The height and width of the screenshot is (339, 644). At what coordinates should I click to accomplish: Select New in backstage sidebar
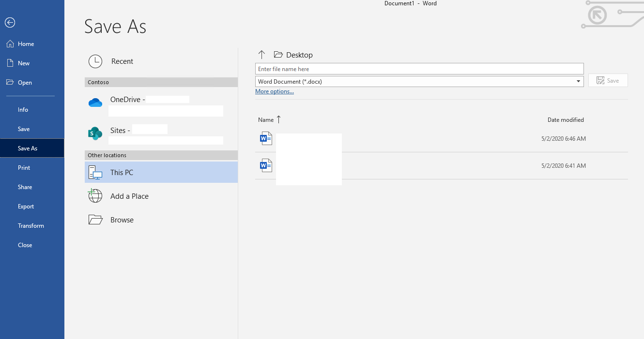pyautogui.click(x=24, y=63)
